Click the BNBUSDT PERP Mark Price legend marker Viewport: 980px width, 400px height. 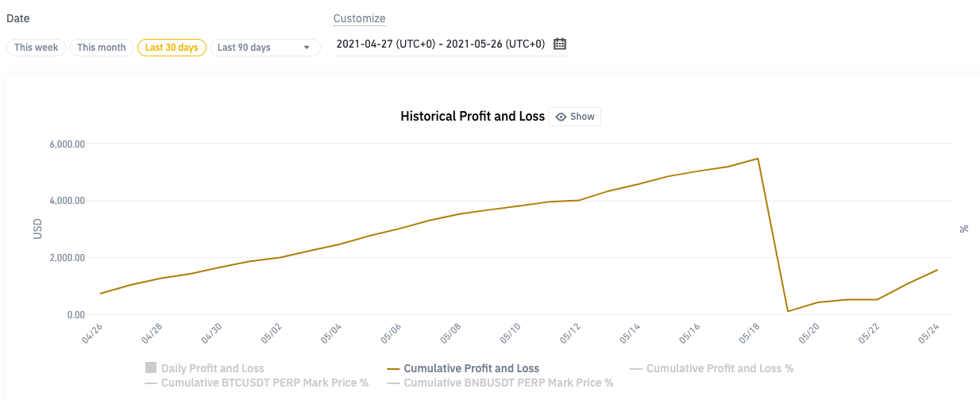pos(393,383)
